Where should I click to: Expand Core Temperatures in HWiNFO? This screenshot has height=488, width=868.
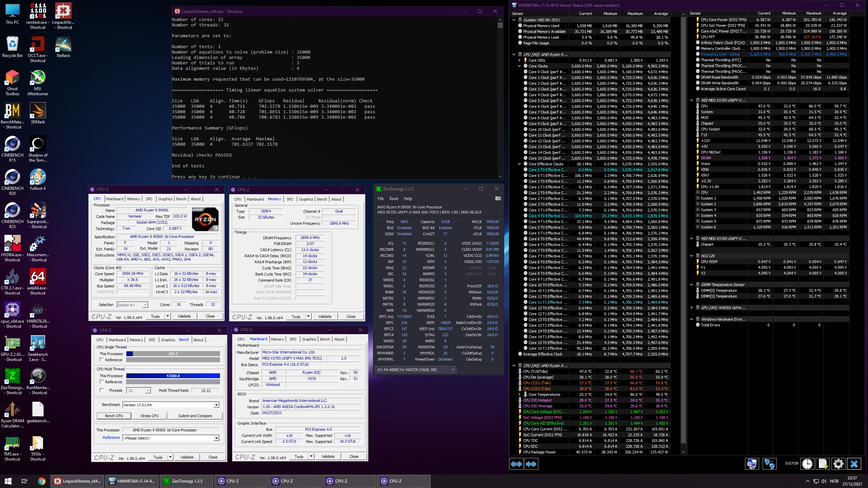[519, 394]
